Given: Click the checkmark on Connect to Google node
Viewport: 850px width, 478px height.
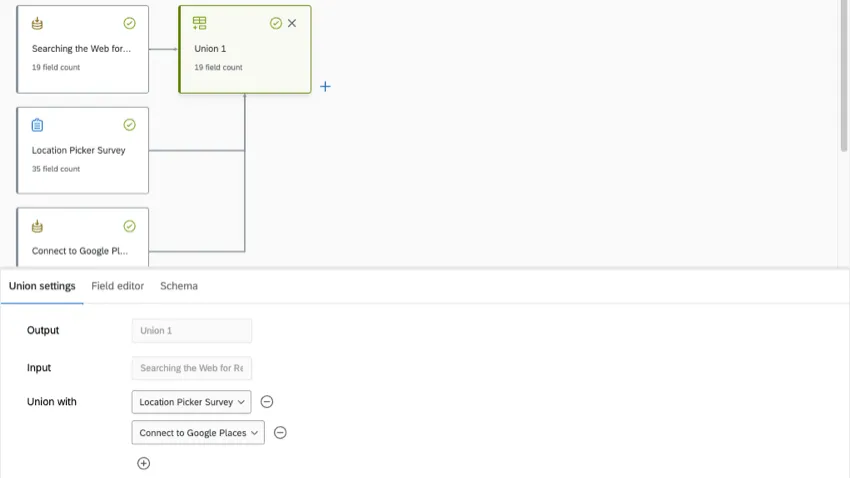Looking at the screenshot, I should tap(129, 226).
